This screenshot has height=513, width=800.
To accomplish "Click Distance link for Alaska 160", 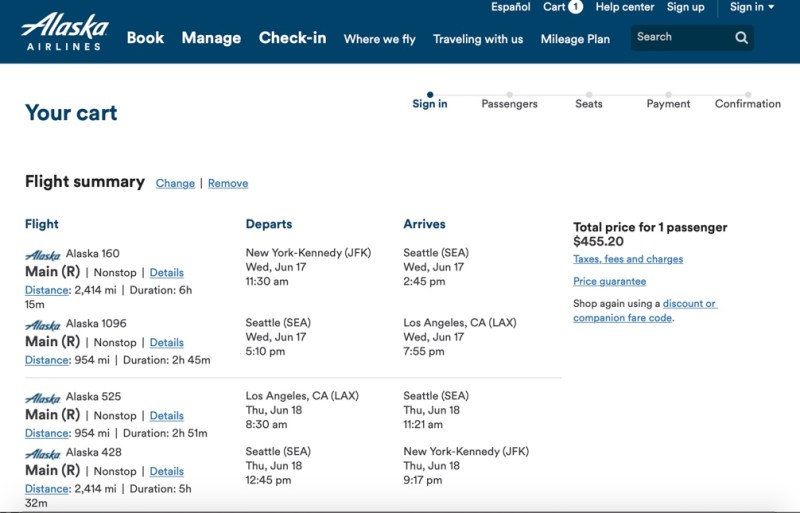I will tap(47, 290).
